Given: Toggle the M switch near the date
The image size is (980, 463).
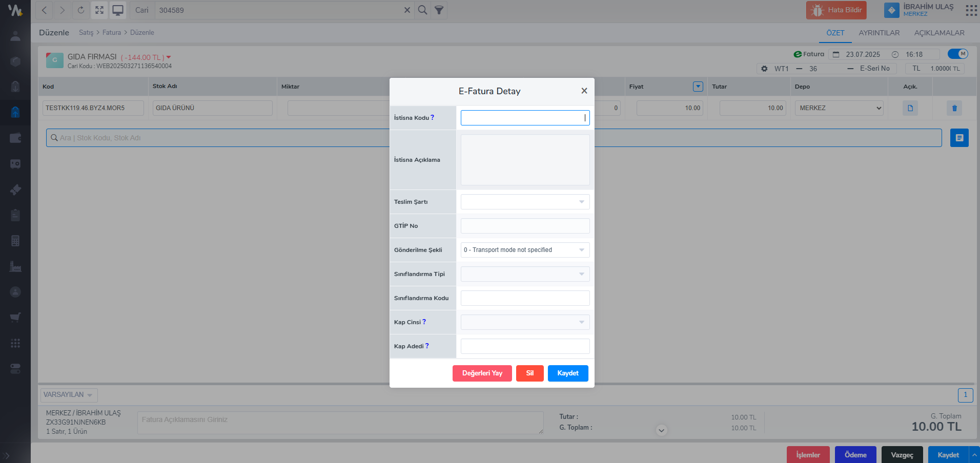Looking at the screenshot, I should click(x=957, y=54).
